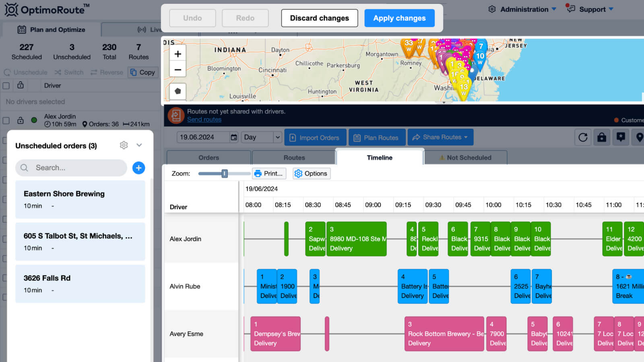Viewport: 644px width, 362px height.
Task: Click the timeline Zoom slider handle
Action: [225, 173]
